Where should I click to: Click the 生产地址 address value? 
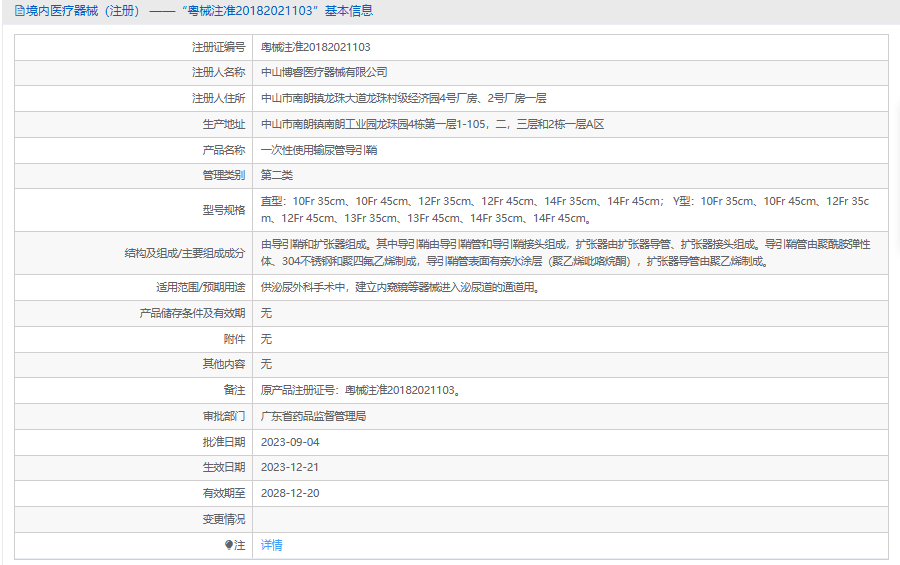click(432, 124)
